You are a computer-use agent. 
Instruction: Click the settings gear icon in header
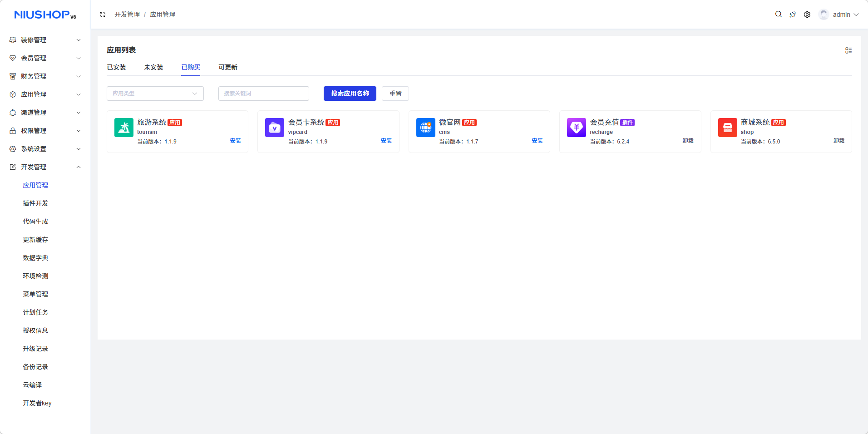pyautogui.click(x=807, y=15)
